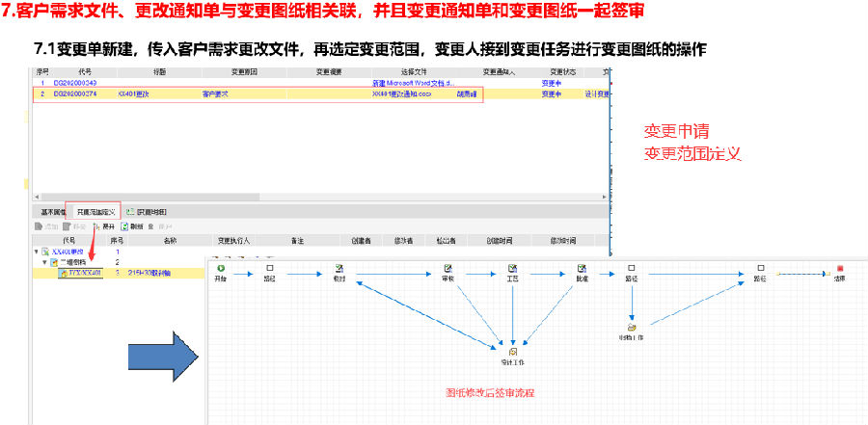Click the 创建时间 column header
Image resolution: width=868 pixels, height=425 pixels.
pos(500,241)
